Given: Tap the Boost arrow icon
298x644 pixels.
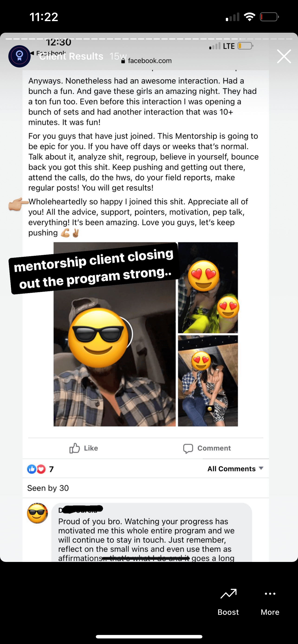Looking at the screenshot, I should pos(228,594).
